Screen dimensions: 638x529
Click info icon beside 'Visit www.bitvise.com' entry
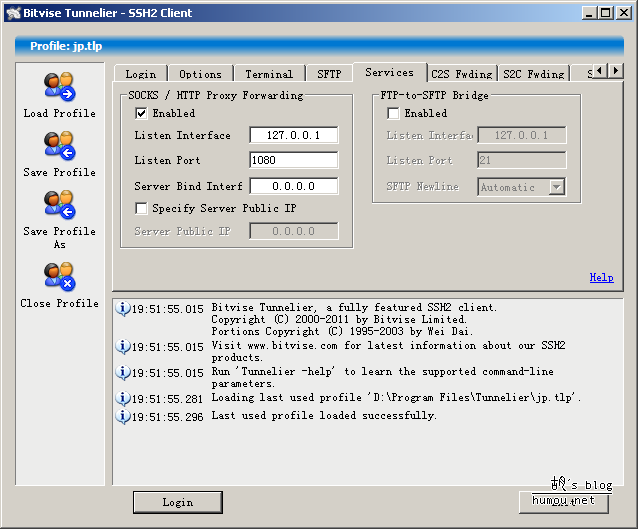pyautogui.click(x=122, y=346)
